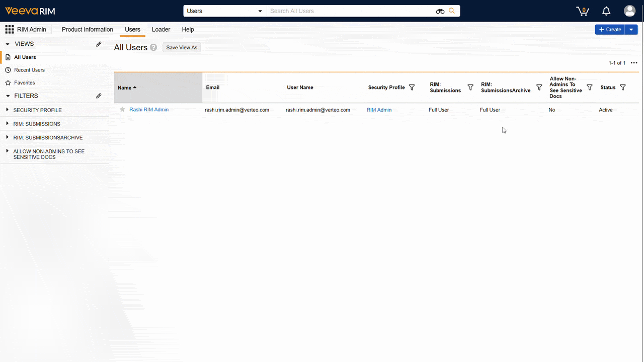Open the cart showing zero items
This screenshot has width=644, height=362.
click(x=582, y=11)
